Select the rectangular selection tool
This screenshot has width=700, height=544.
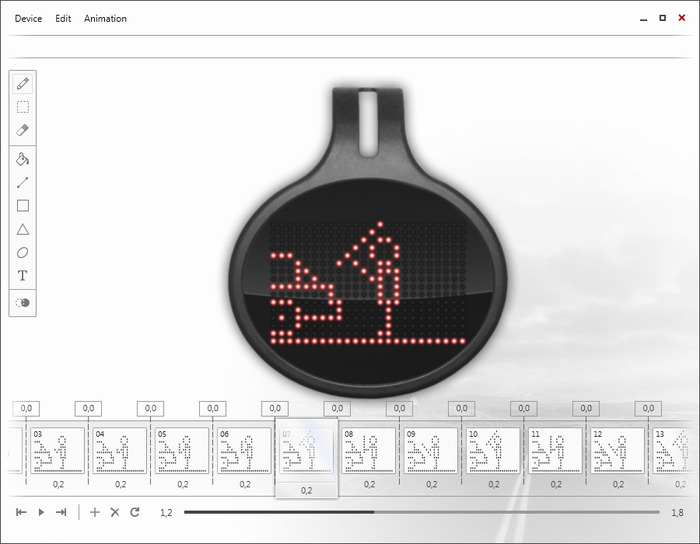[23, 107]
